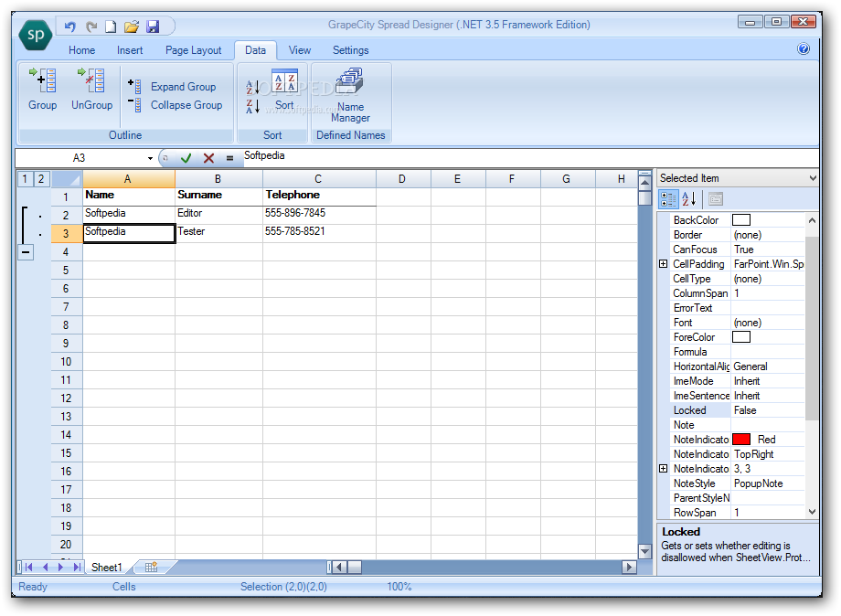Select column C header
The height and width of the screenshot is (616, 841).
click(319, 178)
